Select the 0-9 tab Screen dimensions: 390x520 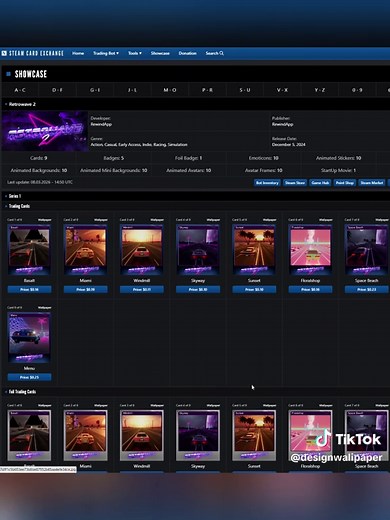(357, 90)
